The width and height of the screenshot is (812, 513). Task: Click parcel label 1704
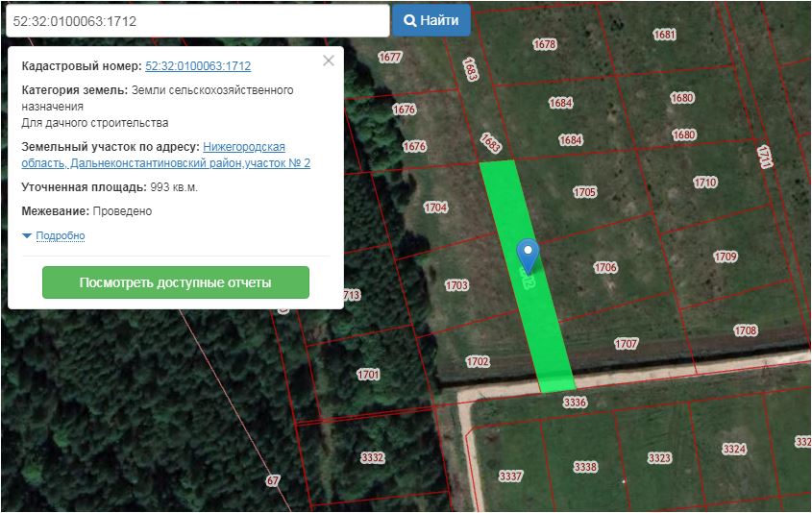pyautogui.click(x=436, y=208)
